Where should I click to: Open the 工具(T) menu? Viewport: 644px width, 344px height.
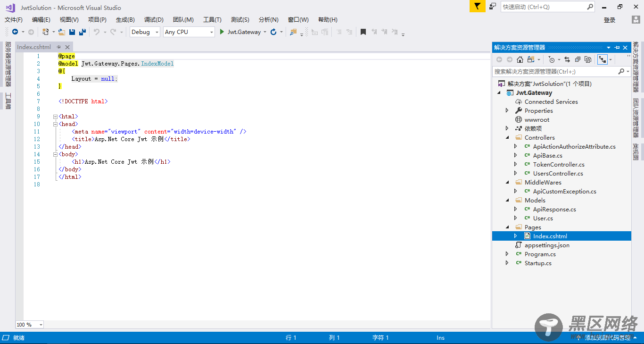pyautogui.click(x=212, y=19)
